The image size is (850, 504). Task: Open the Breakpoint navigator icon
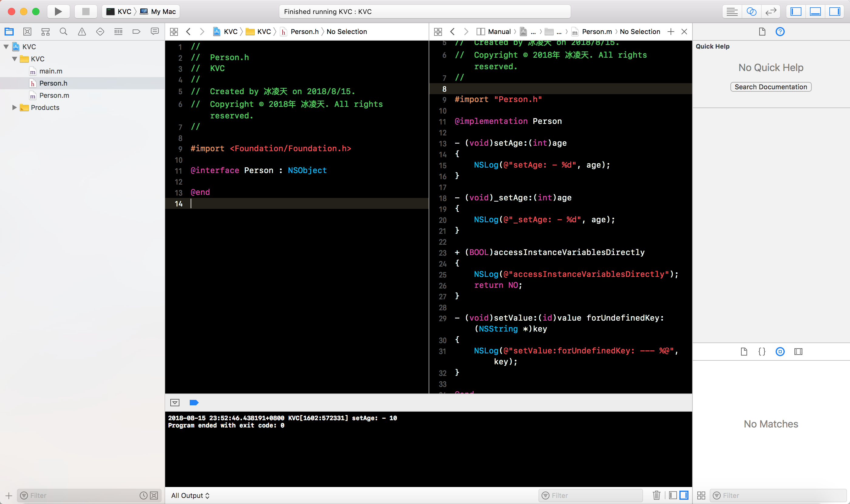click(x=136, y=32)
